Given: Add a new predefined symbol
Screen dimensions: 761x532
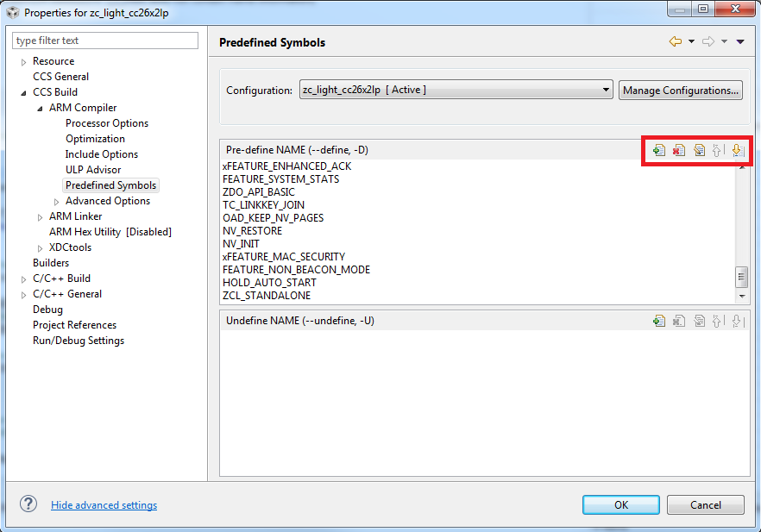Looking at the screenshot, I should point(658,149).
